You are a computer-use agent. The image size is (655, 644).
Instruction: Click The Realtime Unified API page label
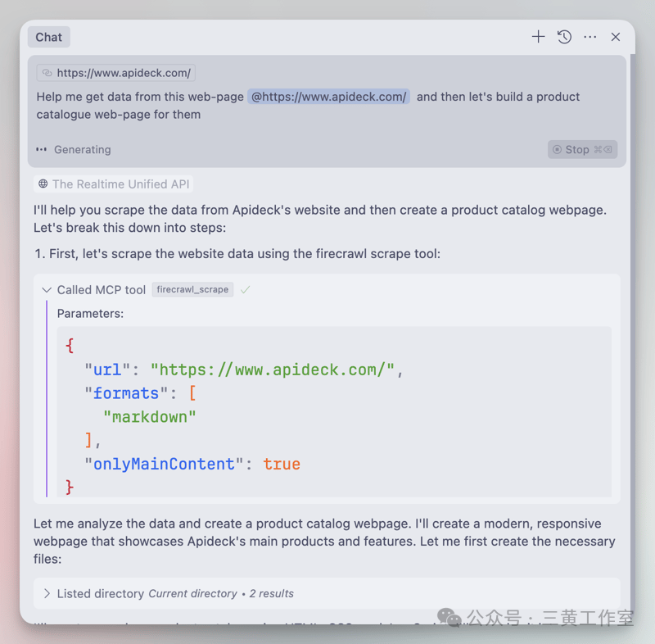tap(120, 184)
